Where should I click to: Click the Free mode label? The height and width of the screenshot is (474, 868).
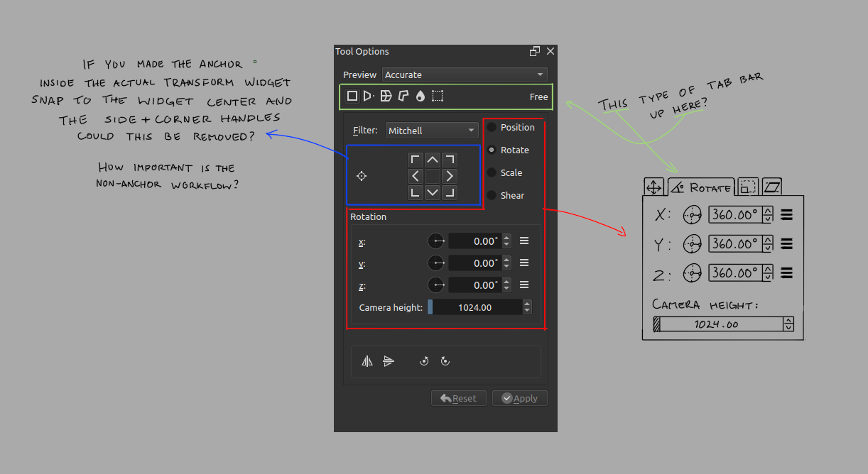click(x=539, y=97)
